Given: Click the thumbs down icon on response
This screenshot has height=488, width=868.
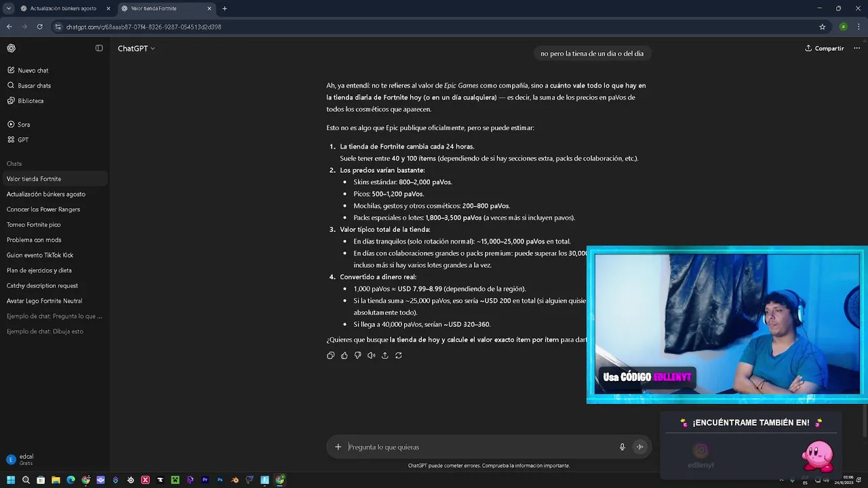Looking at the screenshot, I should [358, 355].
